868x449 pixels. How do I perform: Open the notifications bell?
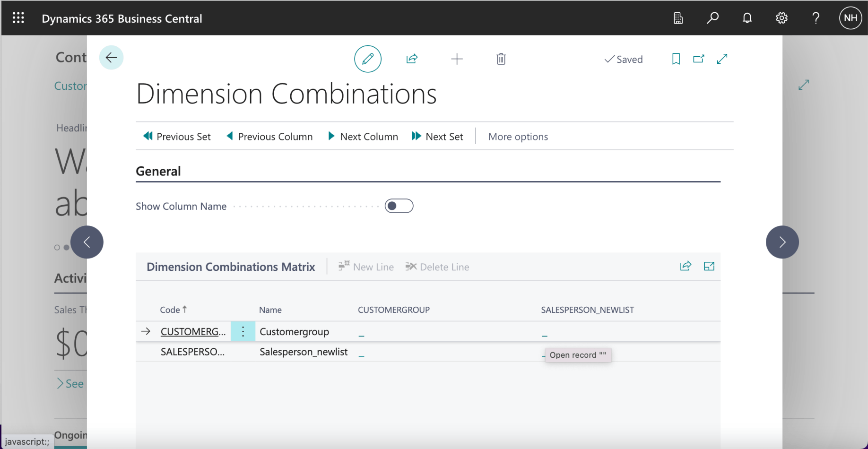coord(747,18)
